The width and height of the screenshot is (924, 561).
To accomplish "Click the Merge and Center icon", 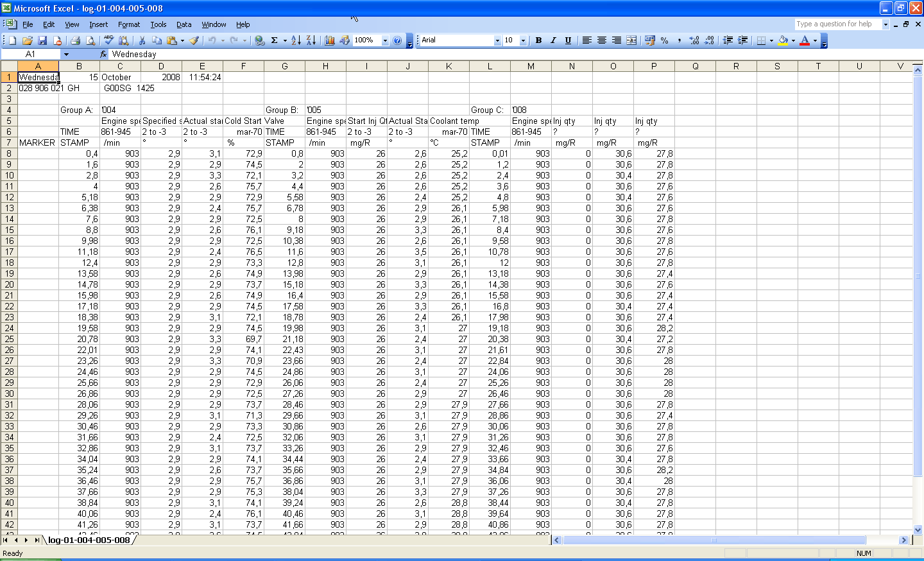I will [631, 40].
